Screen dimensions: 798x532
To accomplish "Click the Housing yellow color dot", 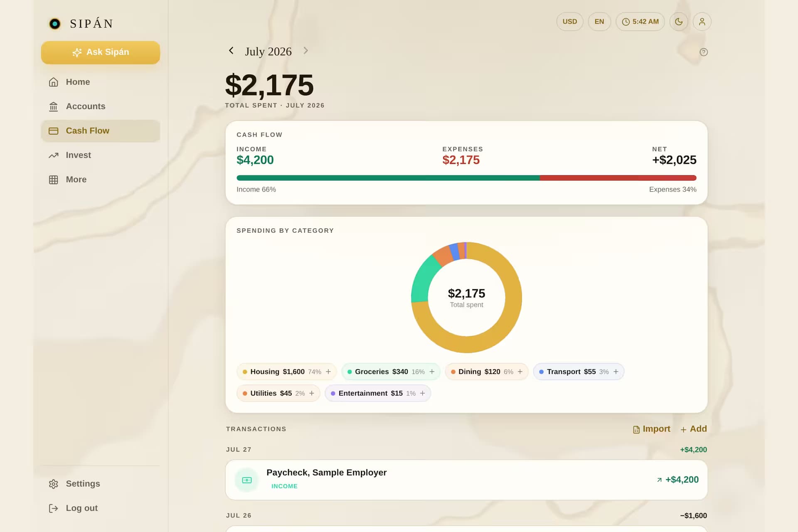I will pyautogui.click(x=245, y=372).
